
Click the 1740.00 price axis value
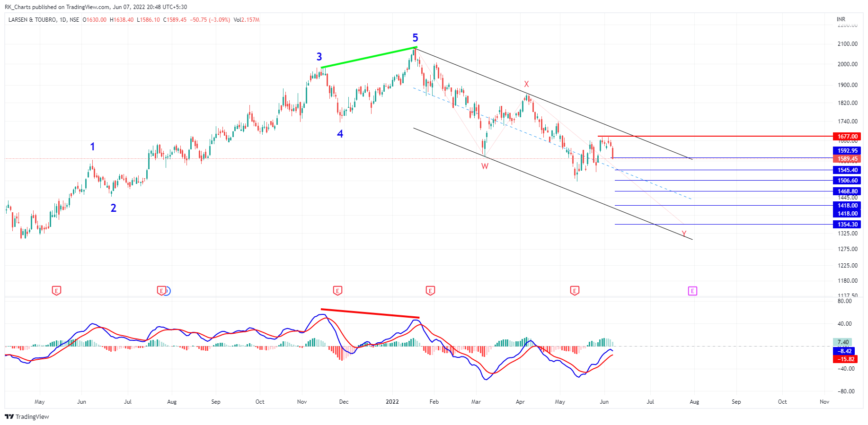[848, 121]
